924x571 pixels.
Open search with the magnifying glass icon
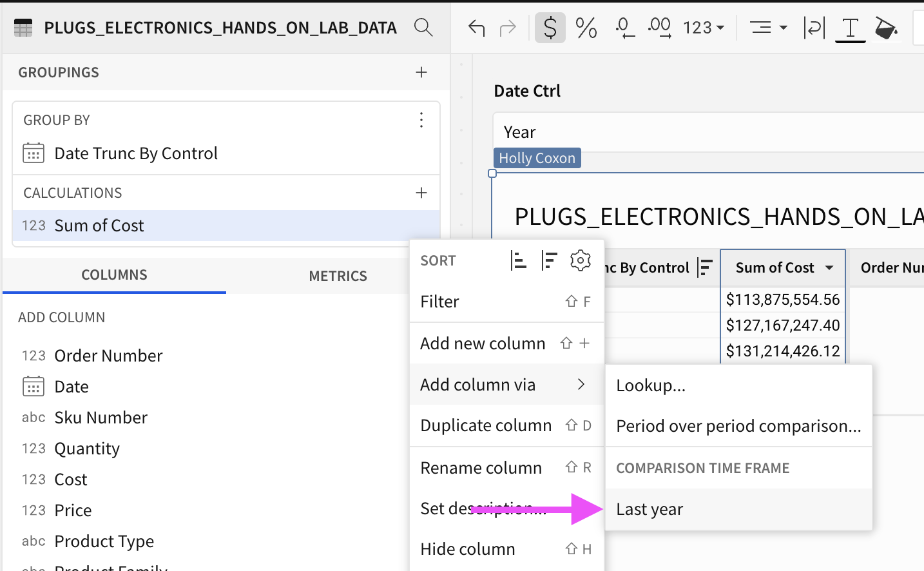coord(423,28)
